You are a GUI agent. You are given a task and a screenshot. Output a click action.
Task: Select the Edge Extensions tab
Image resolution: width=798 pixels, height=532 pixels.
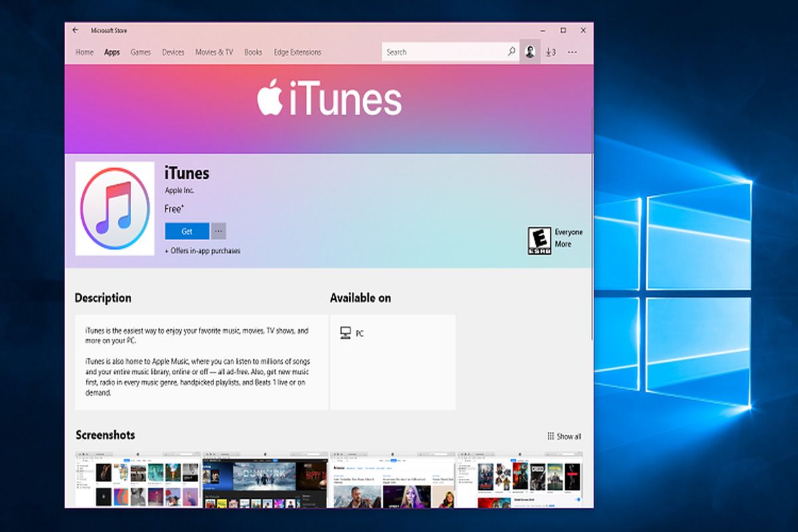pos(297,52)
